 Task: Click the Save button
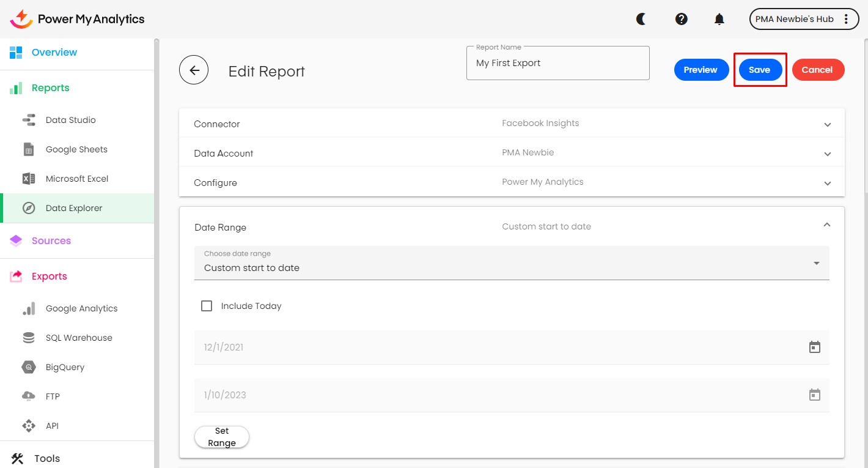click(x=759, y=70)
